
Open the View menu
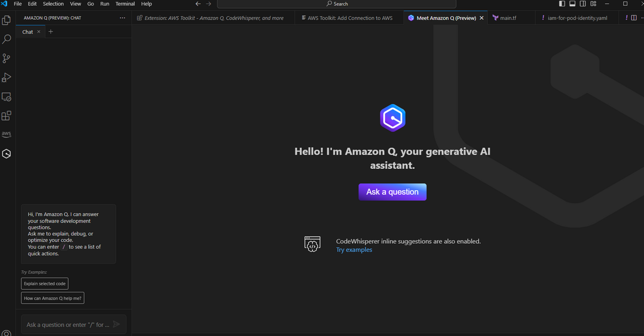(76, 4)
